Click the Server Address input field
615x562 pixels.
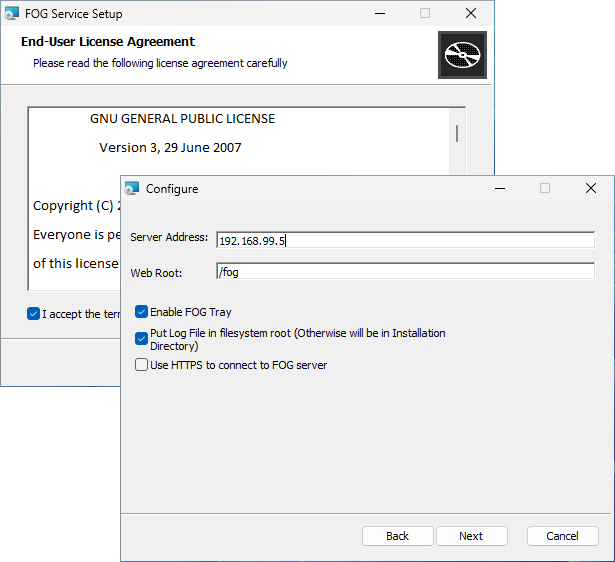(x=405, y=240)
